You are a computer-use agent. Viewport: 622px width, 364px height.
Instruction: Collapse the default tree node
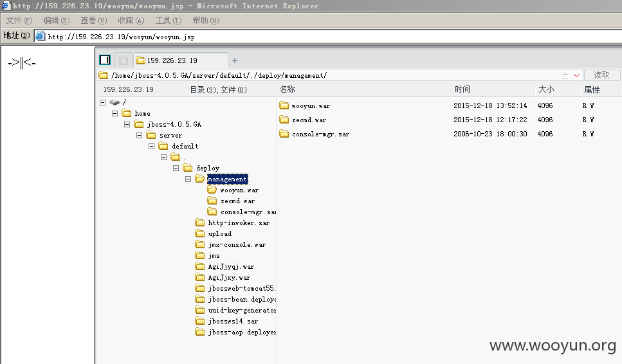pyautogui.click(x=152, y=146)
